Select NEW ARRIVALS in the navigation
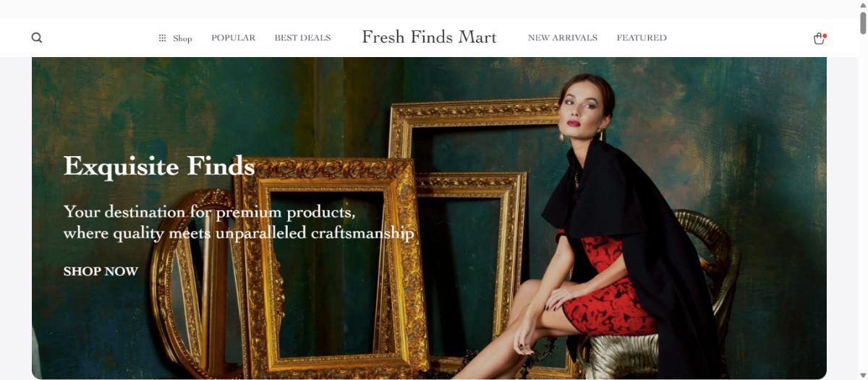The width and height of the screenshot is (868, 380). coord(563,38)
